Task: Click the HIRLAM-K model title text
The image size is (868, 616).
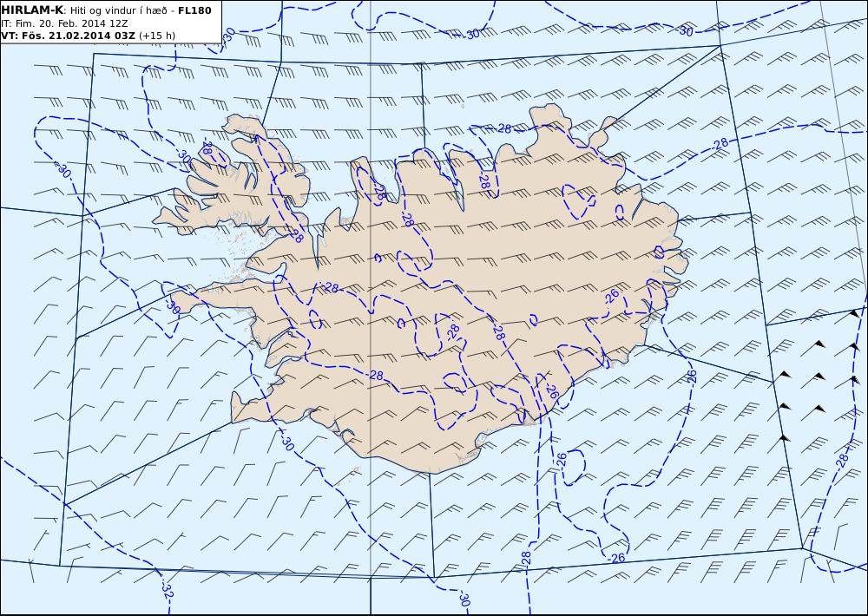Action: (33, 10)
